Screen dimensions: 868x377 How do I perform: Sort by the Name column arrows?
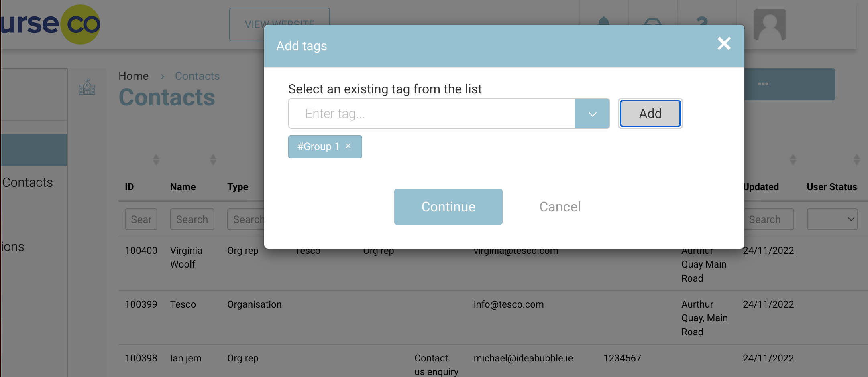point(213,160)
